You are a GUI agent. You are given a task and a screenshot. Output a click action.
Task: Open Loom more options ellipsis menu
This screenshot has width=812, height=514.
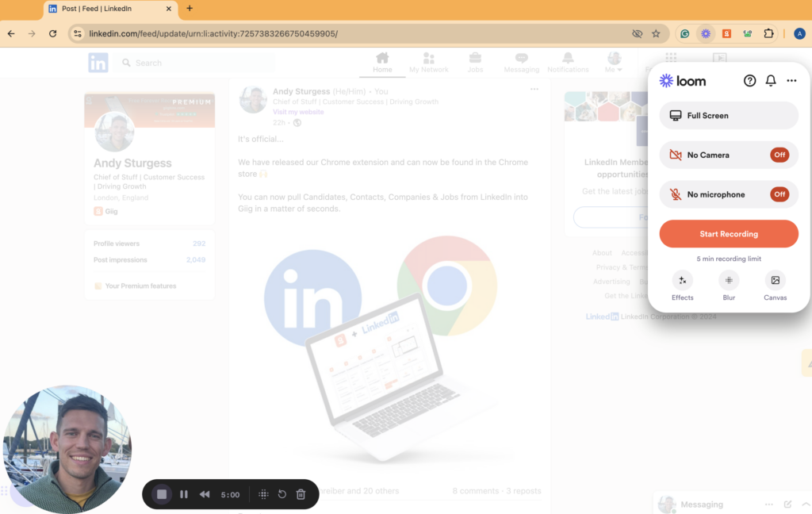point(791,81)
